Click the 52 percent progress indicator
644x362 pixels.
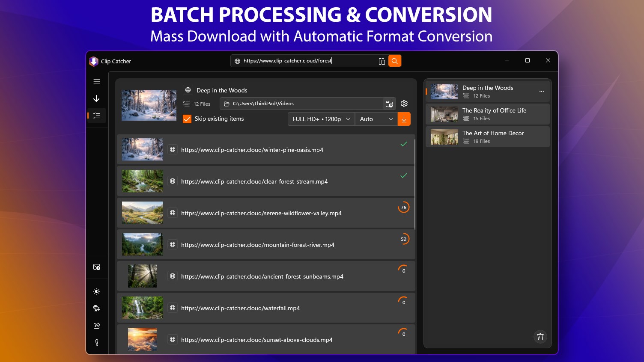[404, 239]
